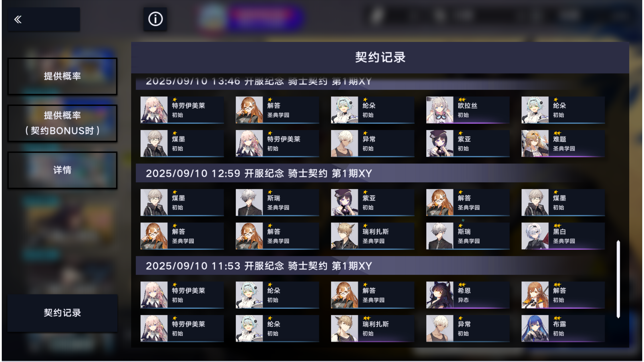This screenshot has height=362, width=644.
Task: Select 紫亚 初始 portrait in 12:59 batch
Action: pos(344,202)
